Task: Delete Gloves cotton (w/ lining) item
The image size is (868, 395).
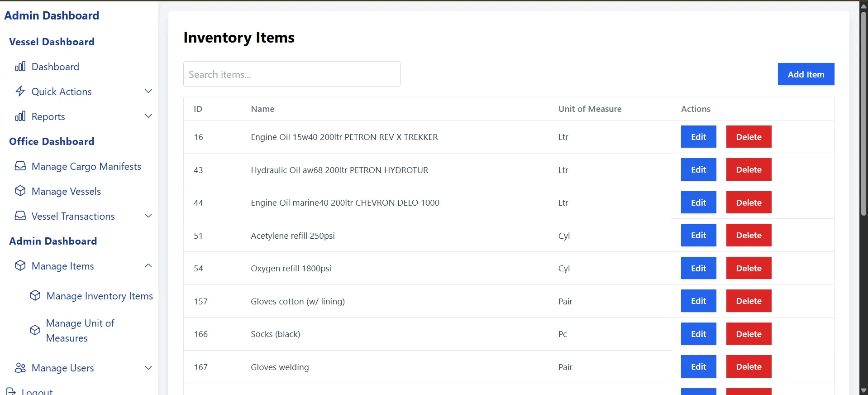Action: point(749,301)
